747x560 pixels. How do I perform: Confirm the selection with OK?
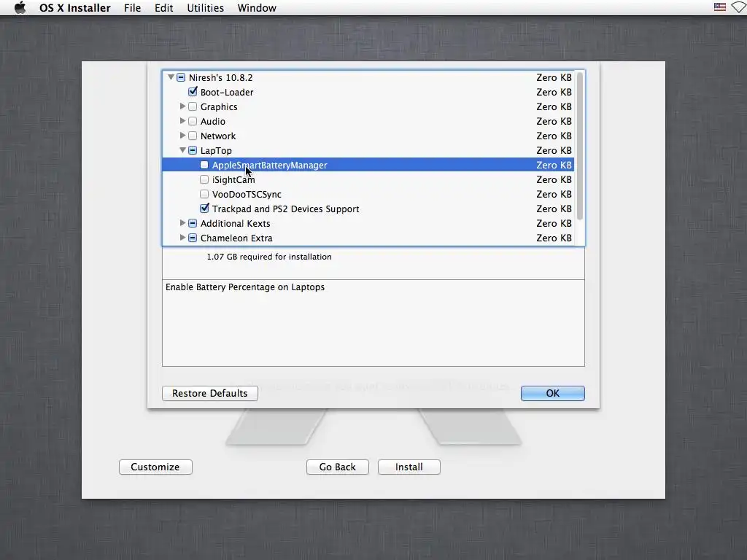coord(553,393)
